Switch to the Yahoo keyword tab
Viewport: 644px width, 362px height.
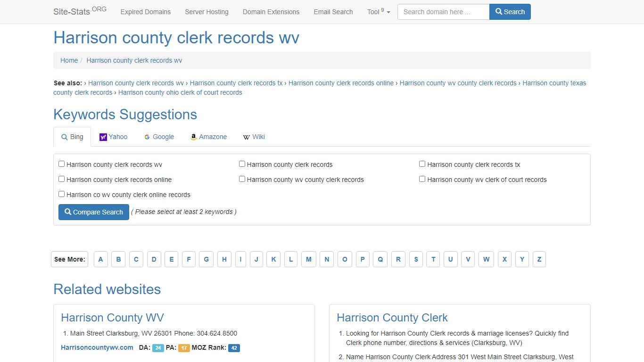click(x=114, y=137)
